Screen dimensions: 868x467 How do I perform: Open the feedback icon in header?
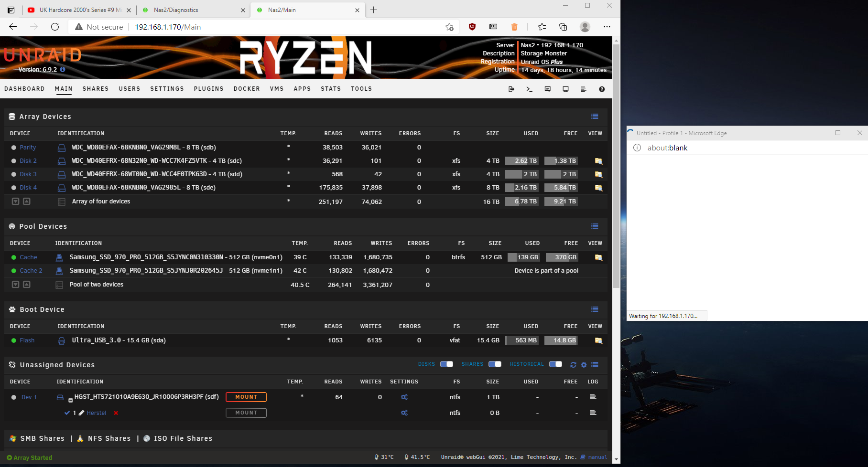(x=548, y=89)
